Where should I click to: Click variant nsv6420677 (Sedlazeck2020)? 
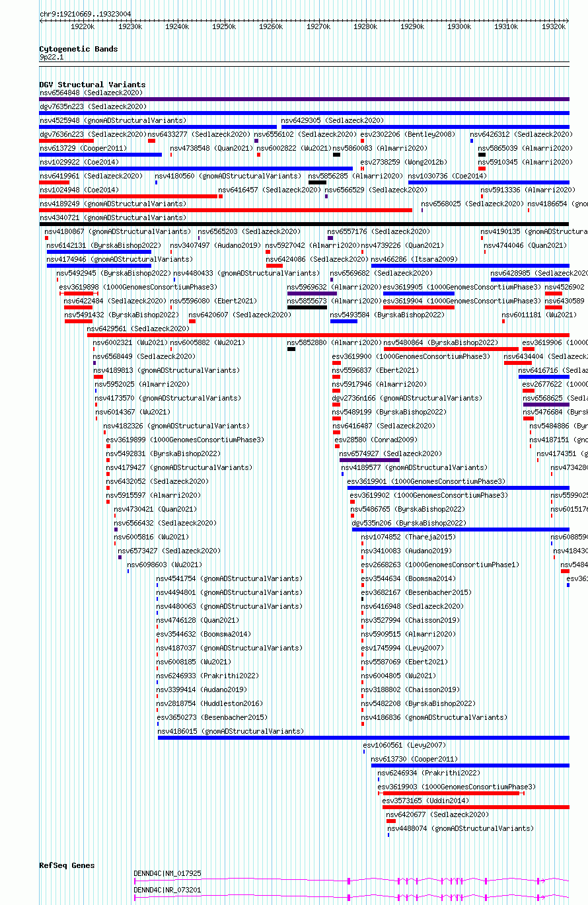click(438, 814)
